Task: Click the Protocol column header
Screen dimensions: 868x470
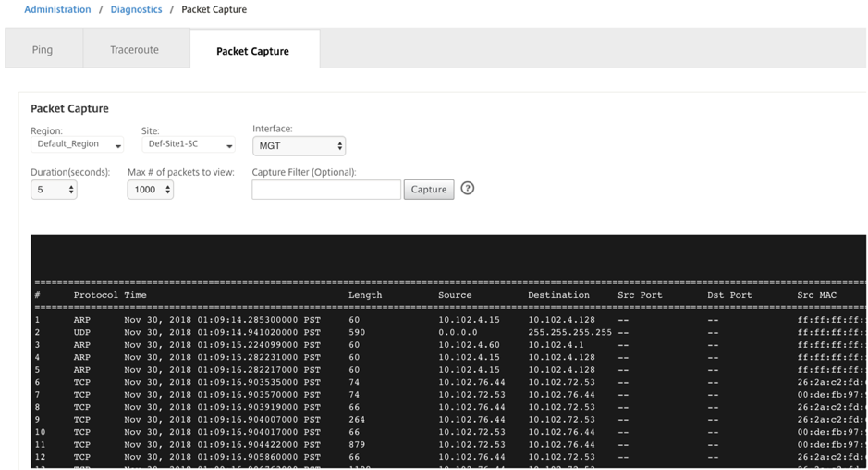Action: tap(96, 295)
